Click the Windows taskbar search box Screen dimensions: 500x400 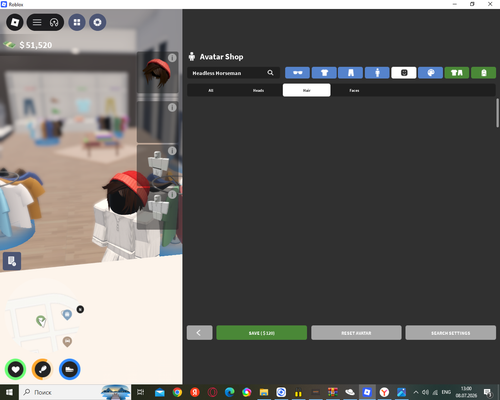point(75,392)
